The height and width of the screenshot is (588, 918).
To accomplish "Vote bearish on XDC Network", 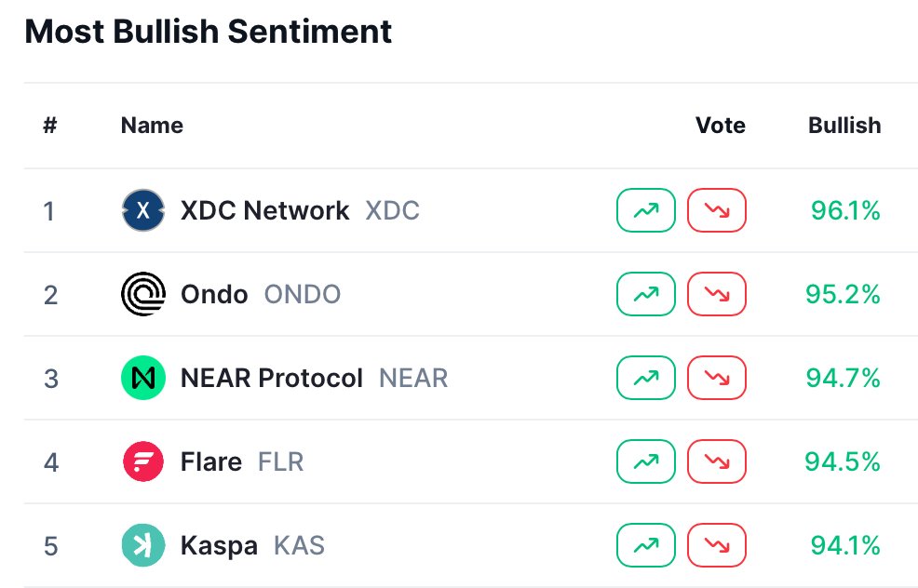I will (717, 210).
